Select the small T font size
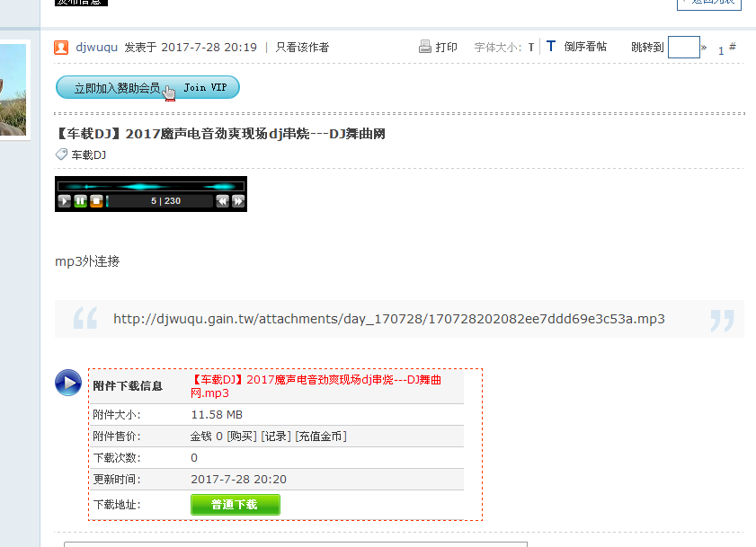This screenshot has height=547, width=756. tap(531, 48)
